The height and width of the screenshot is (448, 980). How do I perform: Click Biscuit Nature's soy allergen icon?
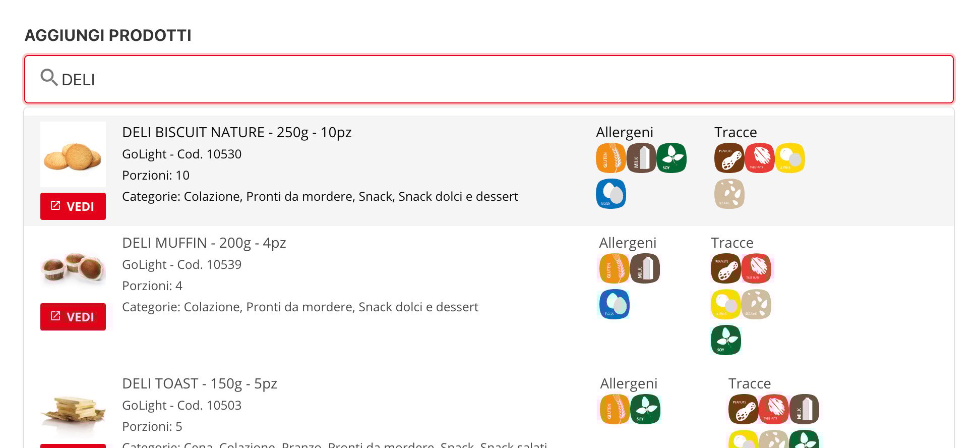coord(671,158)
